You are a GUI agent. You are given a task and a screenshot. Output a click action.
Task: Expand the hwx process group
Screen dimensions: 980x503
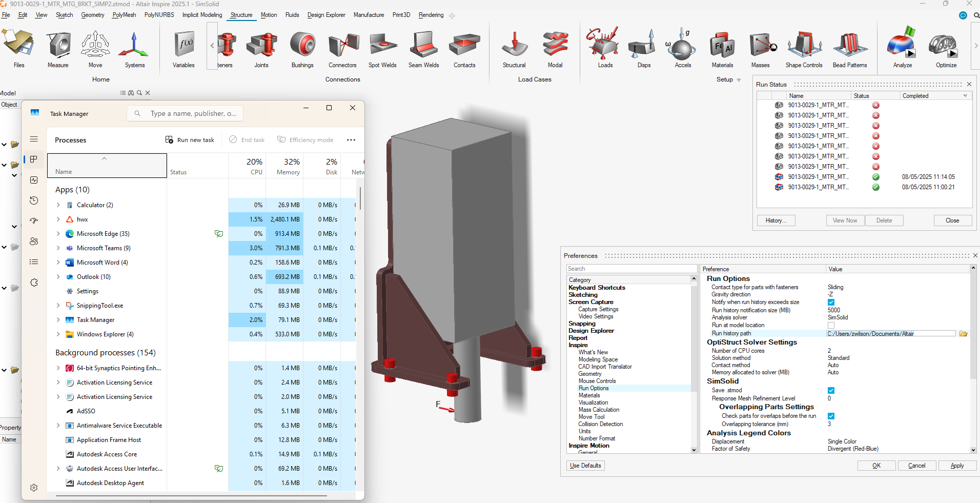coord(58,219)
